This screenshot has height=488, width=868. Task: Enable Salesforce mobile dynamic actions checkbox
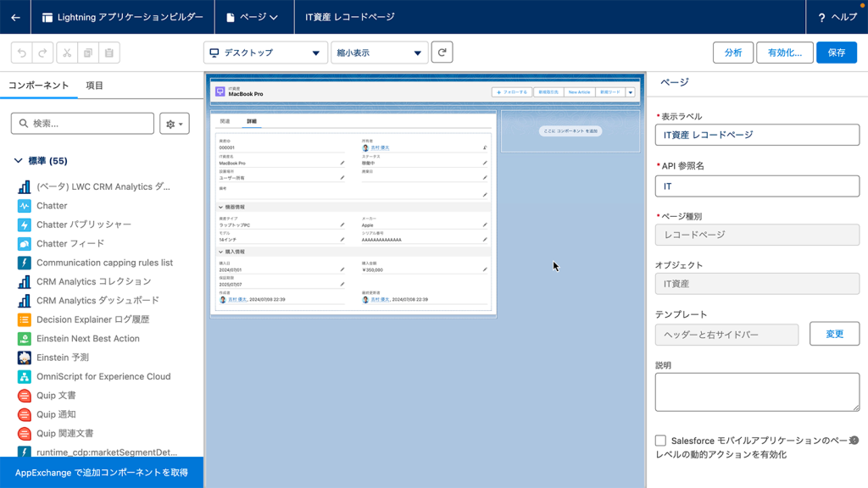[x=660, y=441]
